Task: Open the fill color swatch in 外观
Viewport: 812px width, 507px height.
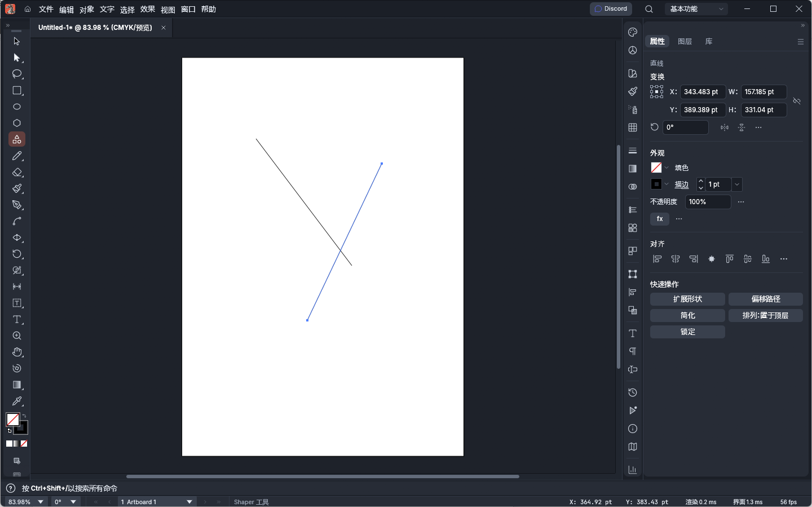Action: click(656, 167)
